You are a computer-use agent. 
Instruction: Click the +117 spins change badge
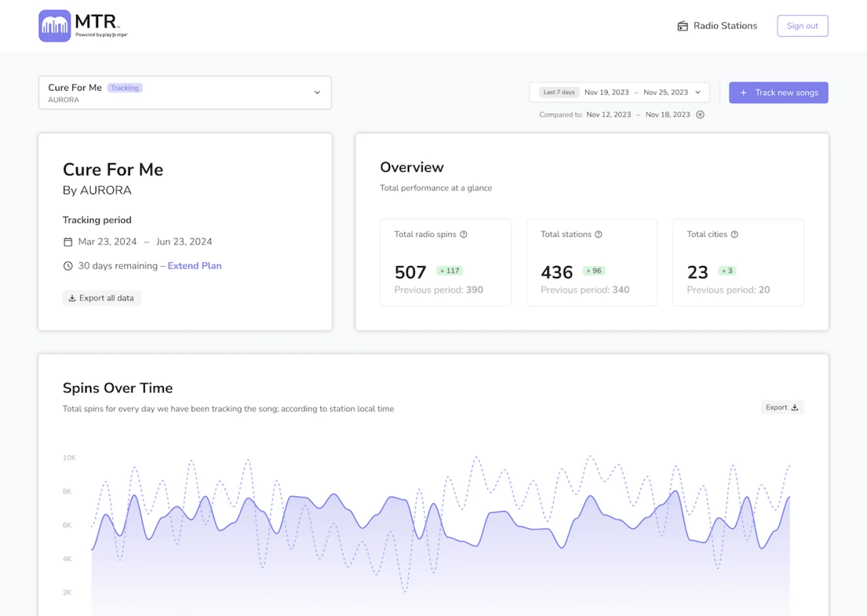click(x=449, y=271)
